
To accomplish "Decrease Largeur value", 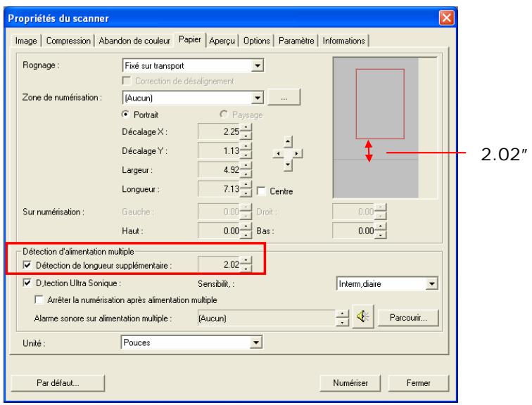I will pos(246,174).
